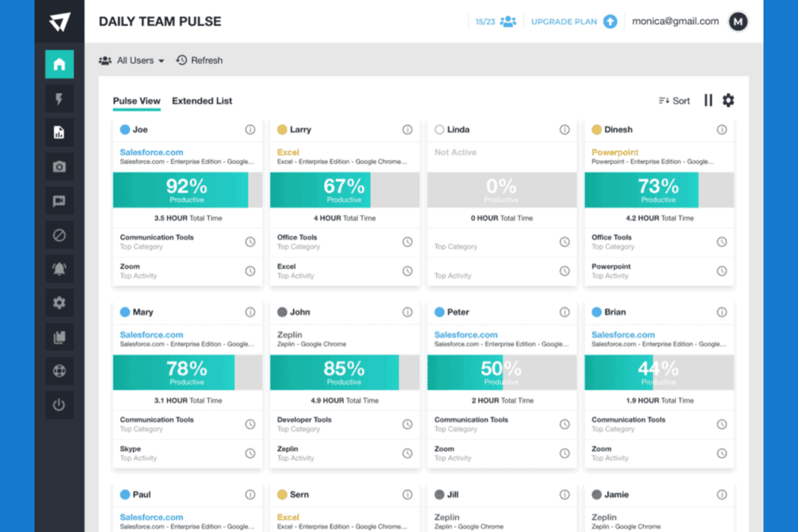Click monica@gmail.com account email
This screenshot has width=798, height=532.
675,21
